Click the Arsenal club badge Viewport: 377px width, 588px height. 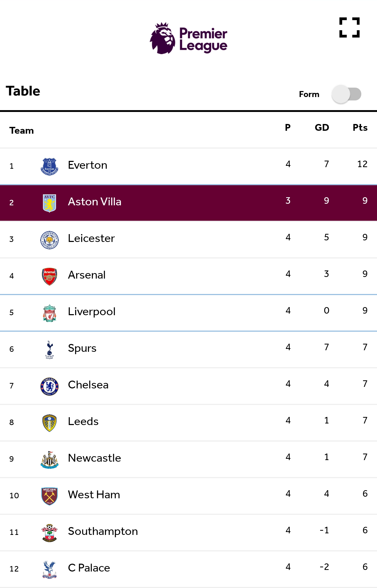pyautogui.click(x=49, y=276)
